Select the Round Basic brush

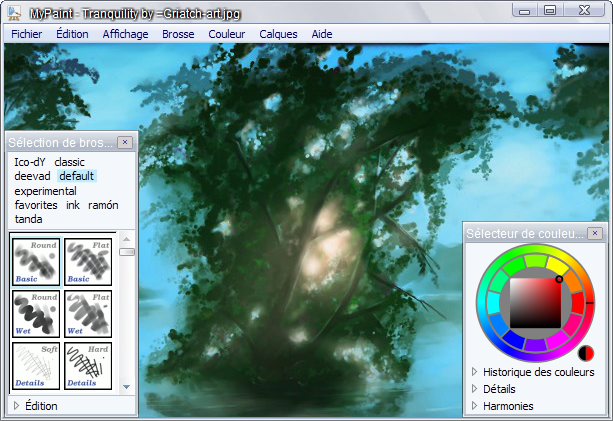36,262
